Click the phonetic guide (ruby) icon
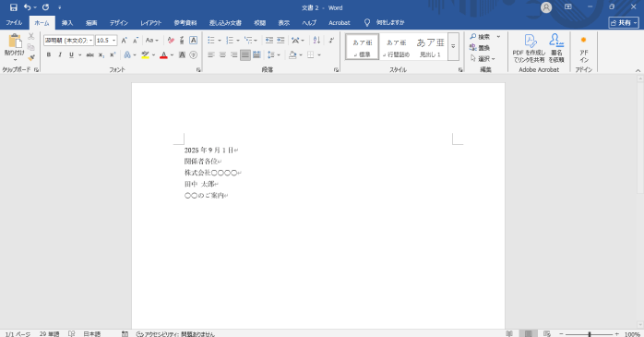Image resolution: width=644 pixels, height=337 pixels. click(x=182, y=41)
